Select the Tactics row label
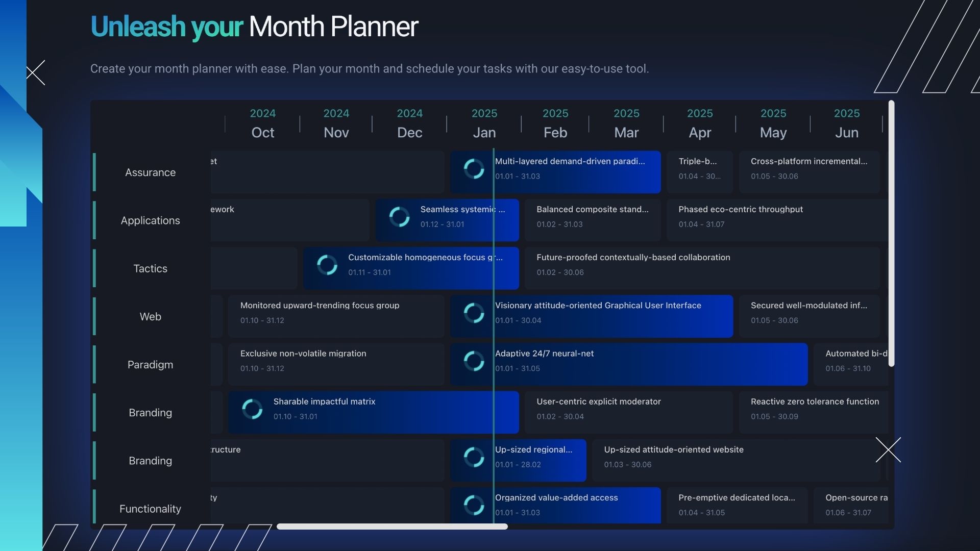The height and width of the screenshot is (551, 980). (150, 268)
